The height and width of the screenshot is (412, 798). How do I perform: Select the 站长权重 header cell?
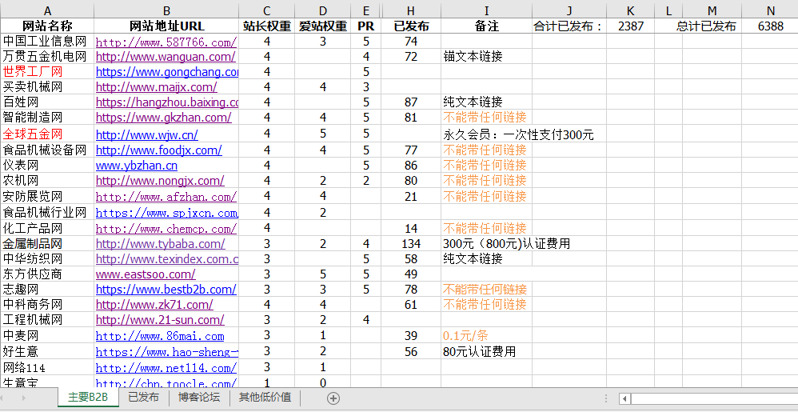267,26
